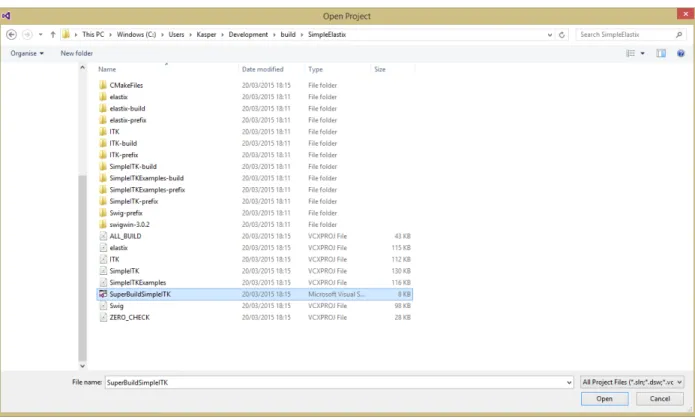Toggle the preview pane
This screenshot has height=420, width=695.
[661, 53]
